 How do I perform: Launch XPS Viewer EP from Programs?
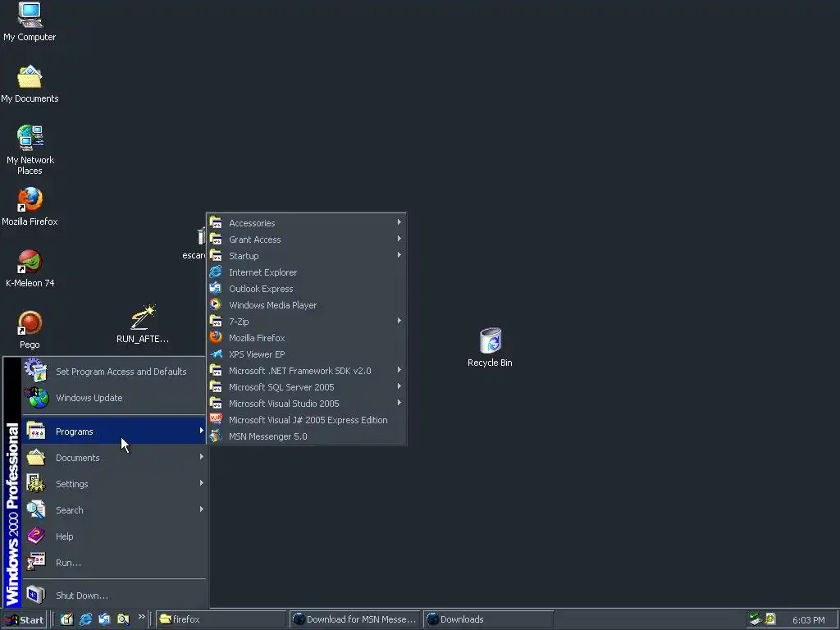(307, 354)
